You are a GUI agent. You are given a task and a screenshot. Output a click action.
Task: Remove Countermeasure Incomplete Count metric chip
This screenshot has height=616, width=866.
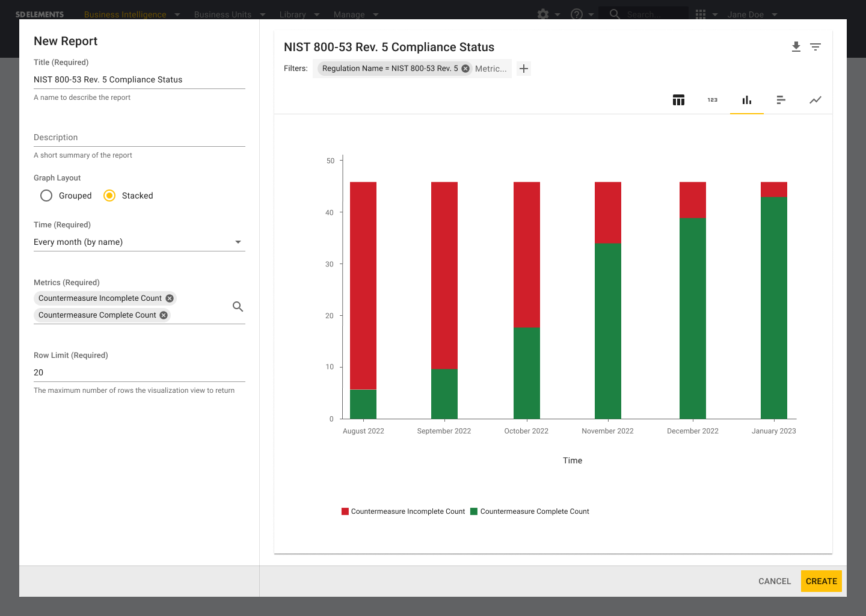[x=170, y=298]
